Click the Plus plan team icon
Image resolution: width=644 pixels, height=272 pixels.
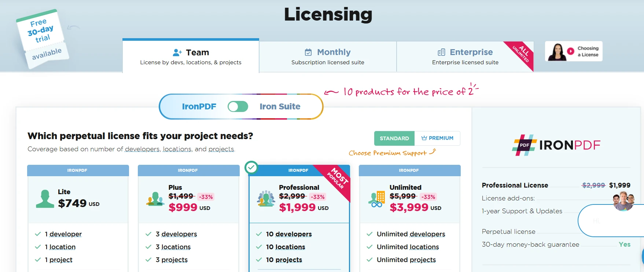155,199
